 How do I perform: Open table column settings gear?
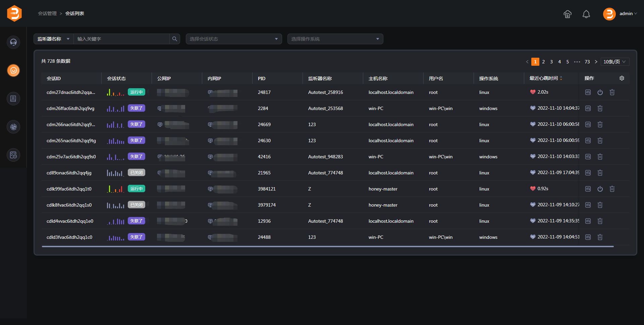tap(622, 78)
